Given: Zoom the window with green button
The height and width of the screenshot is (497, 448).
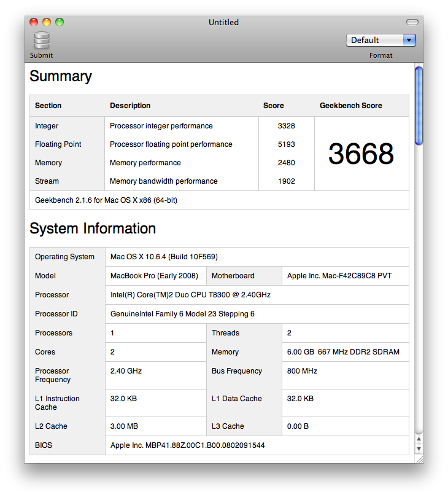Looking at the screenshot, I should point(60,22).
